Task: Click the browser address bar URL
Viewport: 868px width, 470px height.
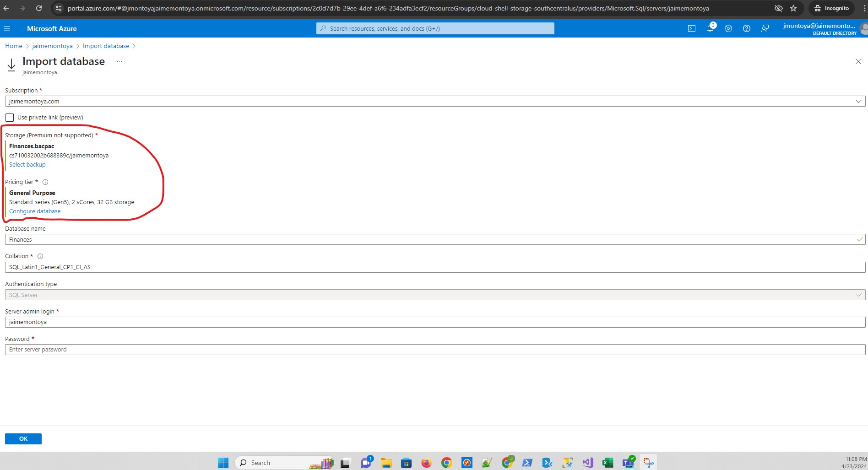Action: tap(388, 8)
